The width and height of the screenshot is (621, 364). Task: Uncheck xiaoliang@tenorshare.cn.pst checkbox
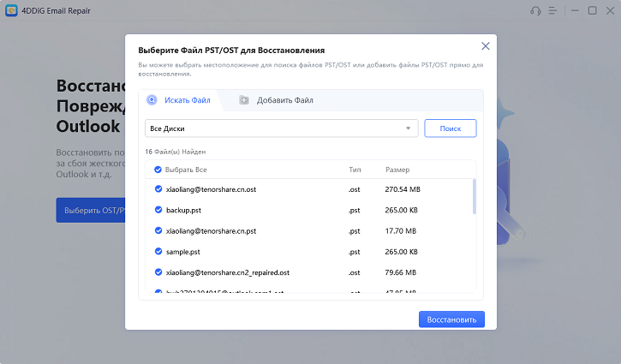pyautogui.click(x=158, y=230)
